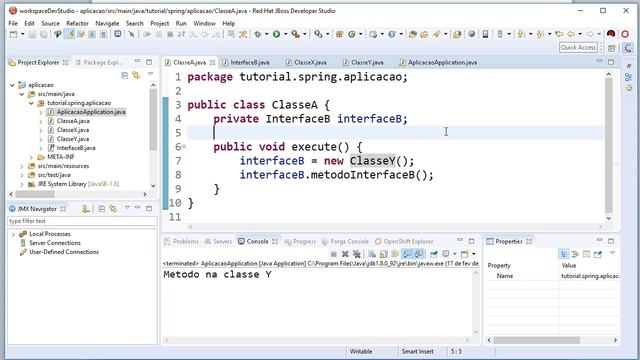The image size is (640, 360).
Task: Switch to the InterfaceB.java editor tab
Action: coord(246,62)
